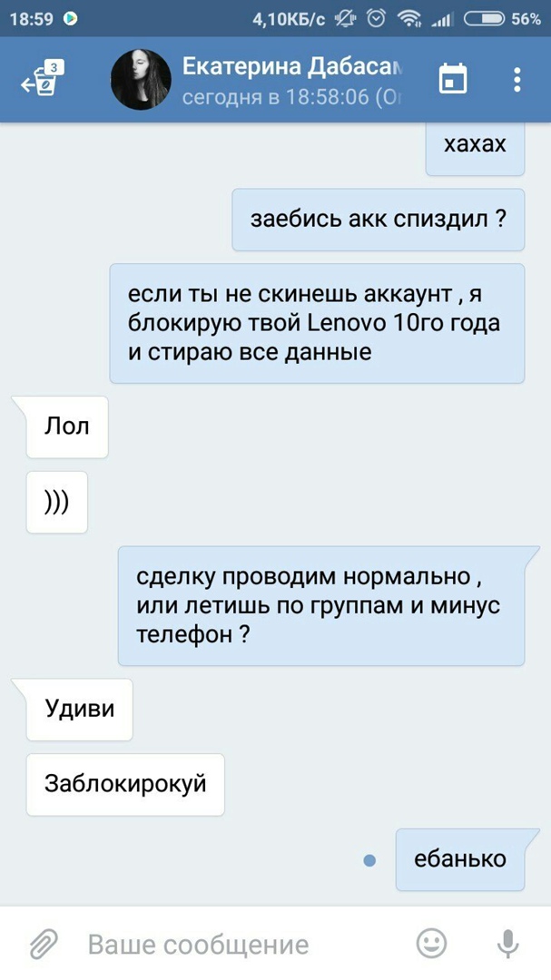Tap the alarm clock status icon
The height and width of the screenshot is (980, 551).
click(x=376, y=19)
